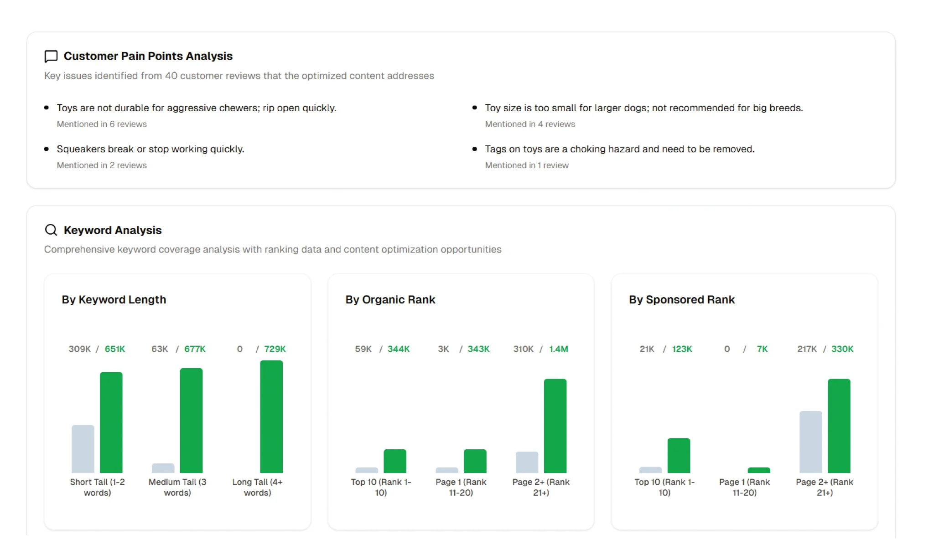Viewport: 934px width, 560px height.
Task: Click the speech bubble icon beside Customer Pain Points
Action: [51, 56]
